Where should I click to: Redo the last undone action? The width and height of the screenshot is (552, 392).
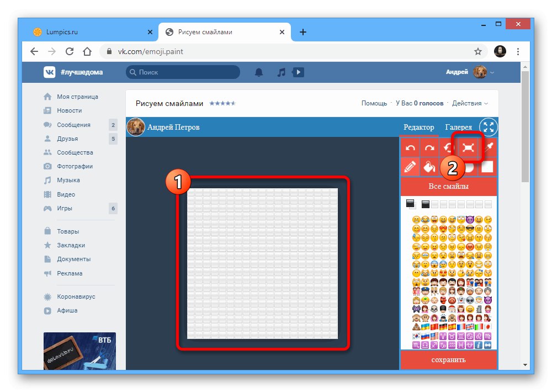point(429,147)
